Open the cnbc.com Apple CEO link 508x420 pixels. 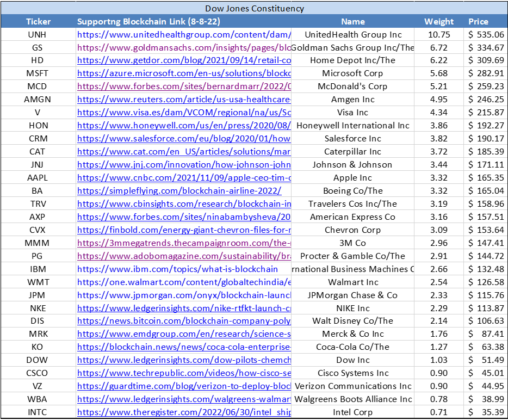[x=184, y=177]
